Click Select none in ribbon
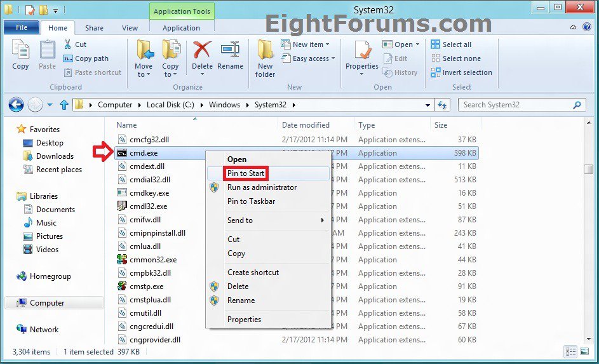Screen dimensions: 599x364 tap(455, 58)
